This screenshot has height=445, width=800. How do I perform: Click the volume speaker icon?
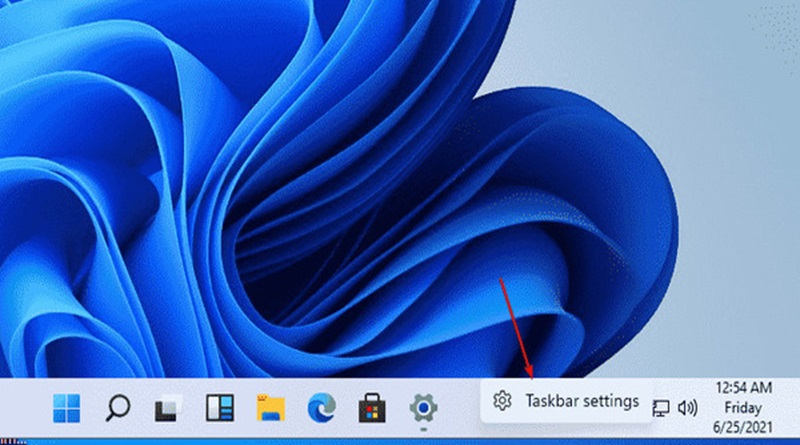click(x=687, y=408)
